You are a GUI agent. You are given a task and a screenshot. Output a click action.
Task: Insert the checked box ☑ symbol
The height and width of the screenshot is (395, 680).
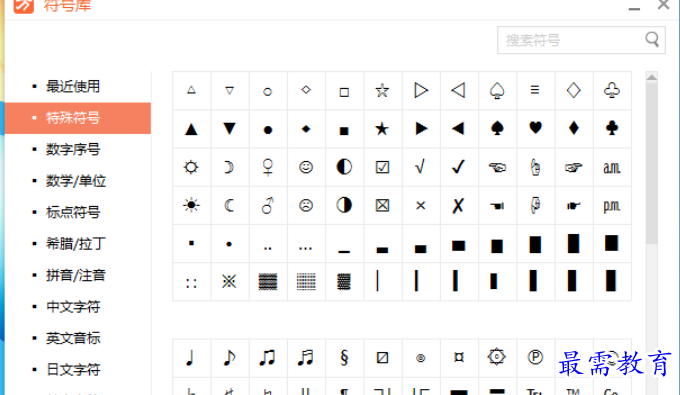pos(382,167)
